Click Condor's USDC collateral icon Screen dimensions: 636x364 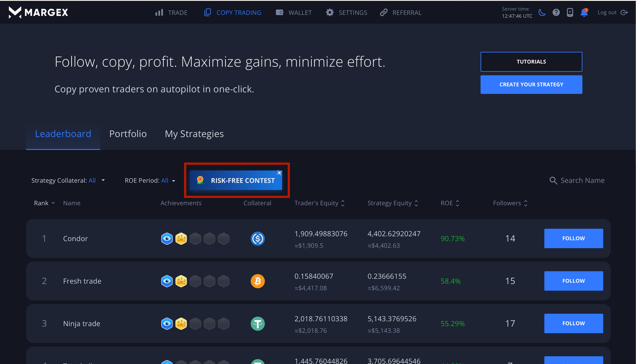(x=258, y=238)
